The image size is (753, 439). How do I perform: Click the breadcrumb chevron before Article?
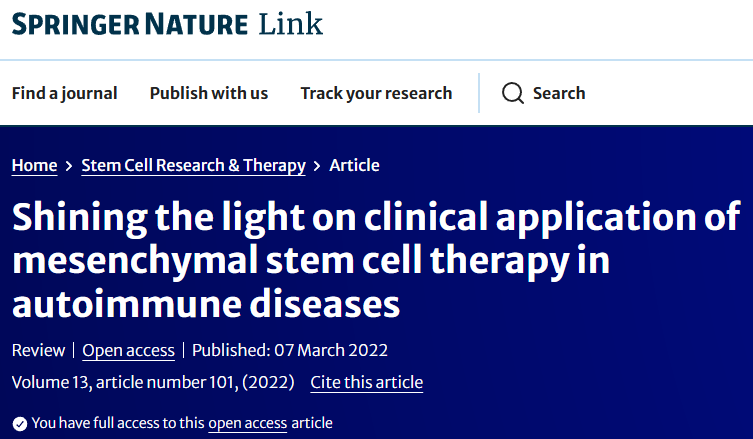pos(317,166)
